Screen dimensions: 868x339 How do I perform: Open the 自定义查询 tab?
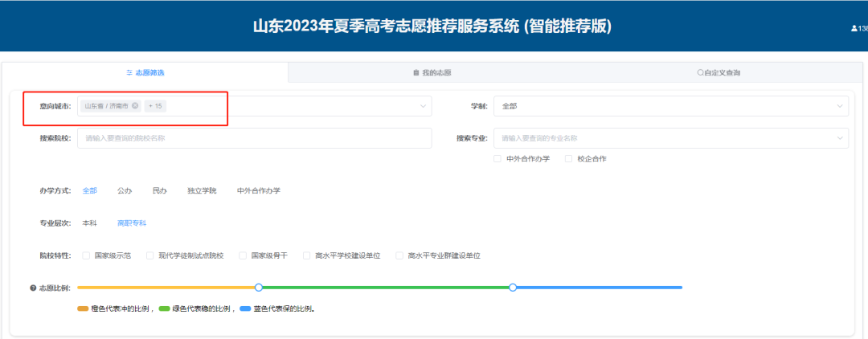[719, 72]
